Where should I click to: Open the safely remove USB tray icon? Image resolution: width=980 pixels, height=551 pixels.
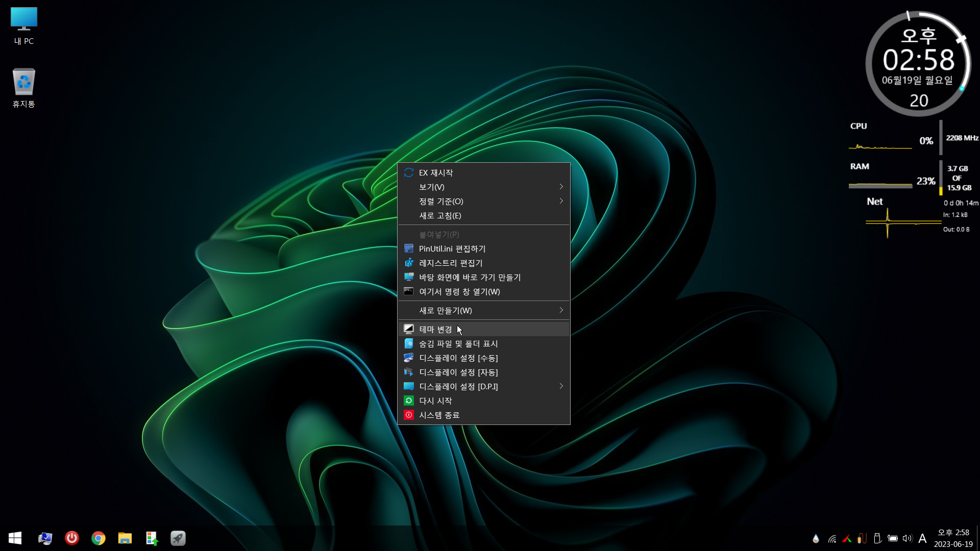click(x=877, y=538)
